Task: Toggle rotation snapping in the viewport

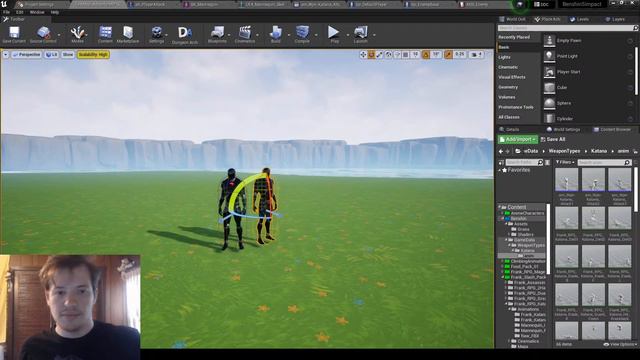Action: (x=426, y=55)
